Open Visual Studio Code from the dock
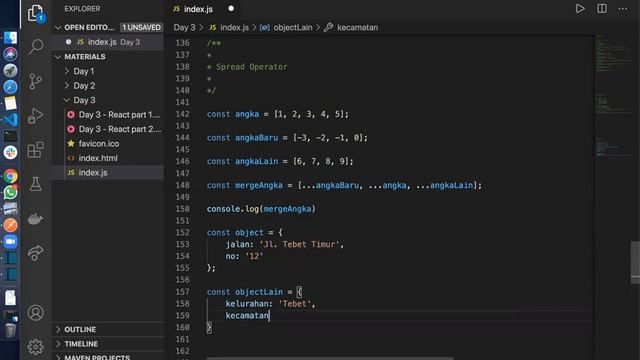This screenshot has height=360, width=640. coord(10,120)
